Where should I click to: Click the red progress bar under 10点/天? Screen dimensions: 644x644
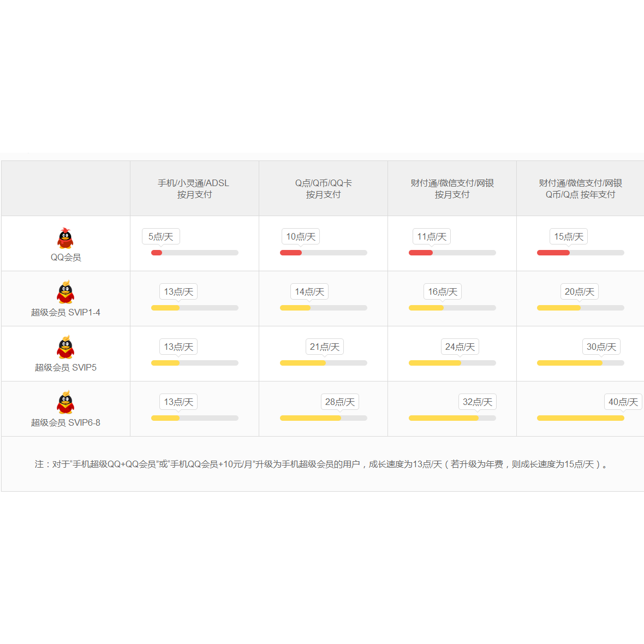[291, 253]
